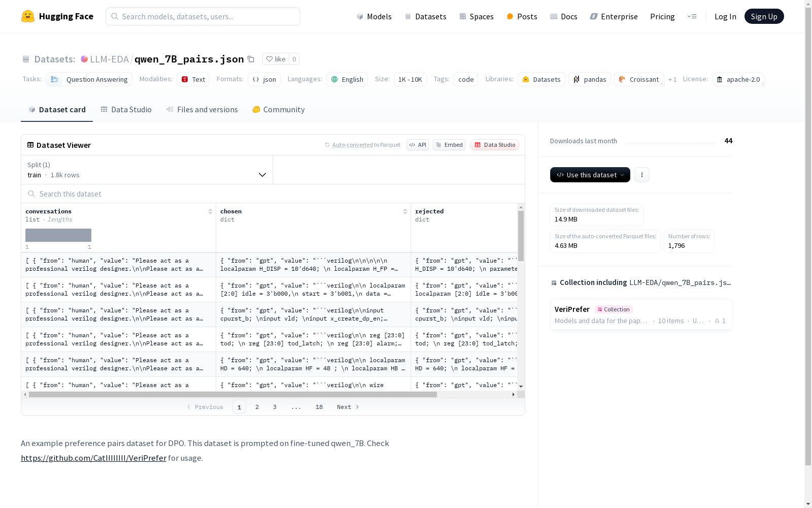Click first row chosen cell with H_DISP localparam

pyautogui.click(x=313, y=265)
